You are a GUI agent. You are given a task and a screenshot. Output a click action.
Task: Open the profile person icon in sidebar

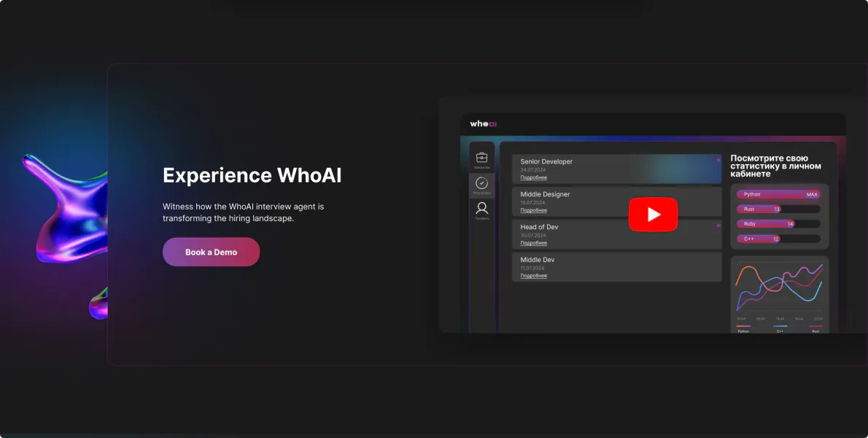(481, 208)
